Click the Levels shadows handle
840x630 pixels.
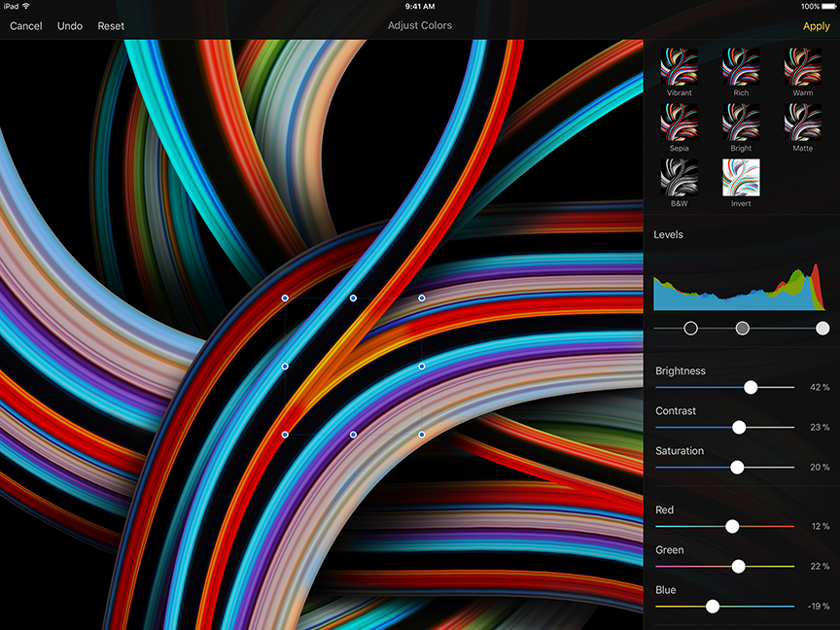[690, 329]
